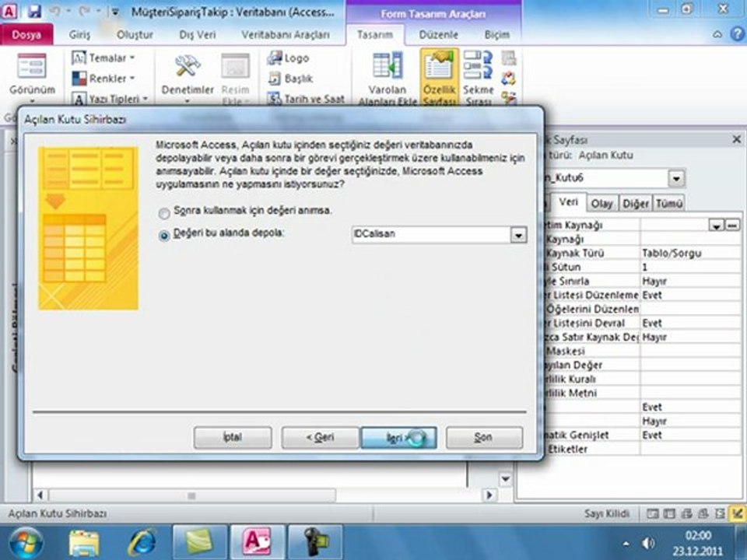Expand the Temalar dropdown arrow
The height and width of the screenshot is (560, 747).
[132, 58]
